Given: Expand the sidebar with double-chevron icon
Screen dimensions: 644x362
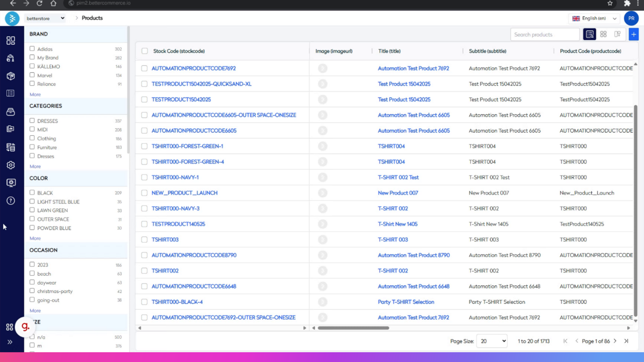Looking at the screenshot, I should [x=10, y=342].
